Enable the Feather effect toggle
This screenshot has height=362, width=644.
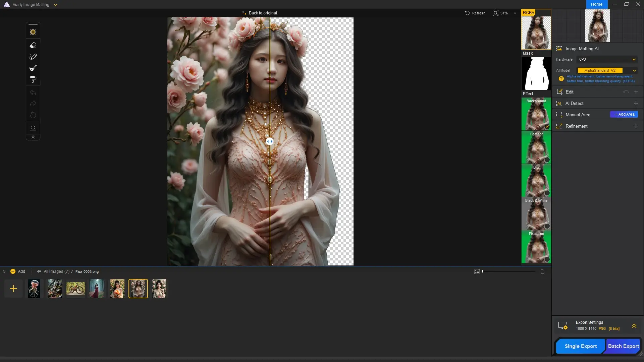(547, 160)
